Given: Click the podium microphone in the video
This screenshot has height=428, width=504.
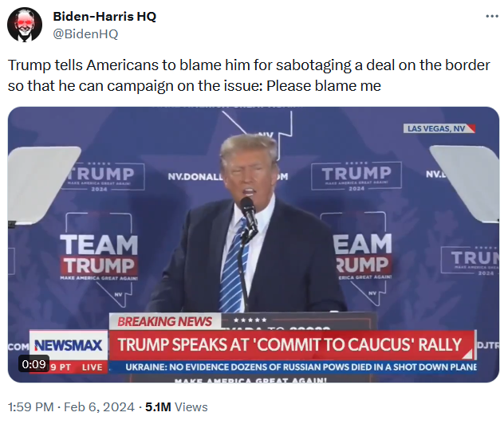Looking at the screenshot, I should [x=249, y=212].
